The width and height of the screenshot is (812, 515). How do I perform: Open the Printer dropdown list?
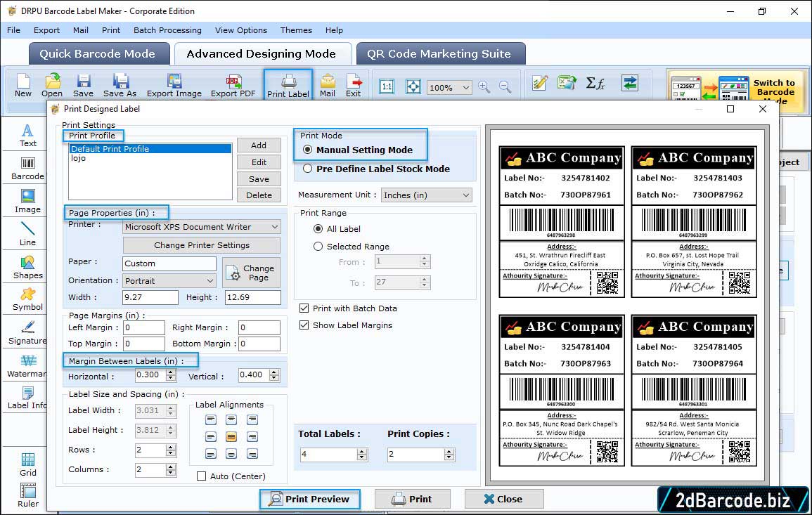(x=202, y=227)
